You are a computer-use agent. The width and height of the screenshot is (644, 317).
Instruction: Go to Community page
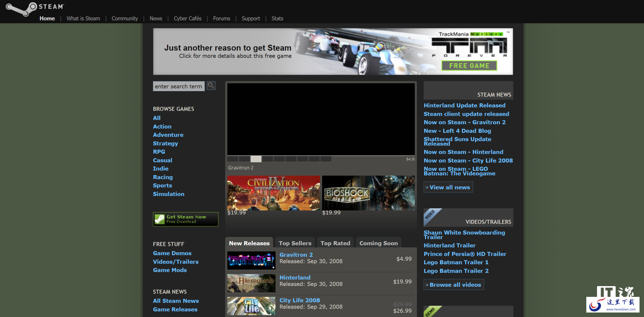pos(125,18)
